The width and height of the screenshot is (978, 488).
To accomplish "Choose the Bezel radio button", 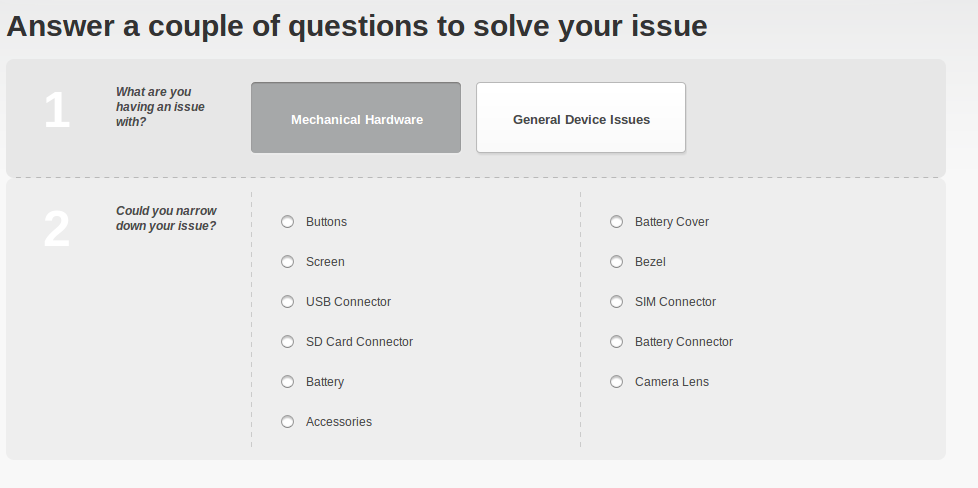I will (x=617, y=262).
